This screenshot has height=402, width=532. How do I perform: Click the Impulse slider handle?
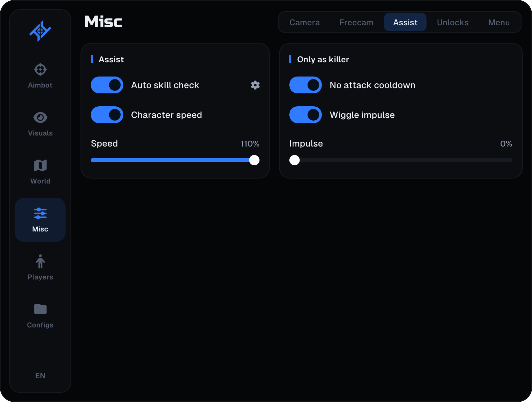point(295,160)
